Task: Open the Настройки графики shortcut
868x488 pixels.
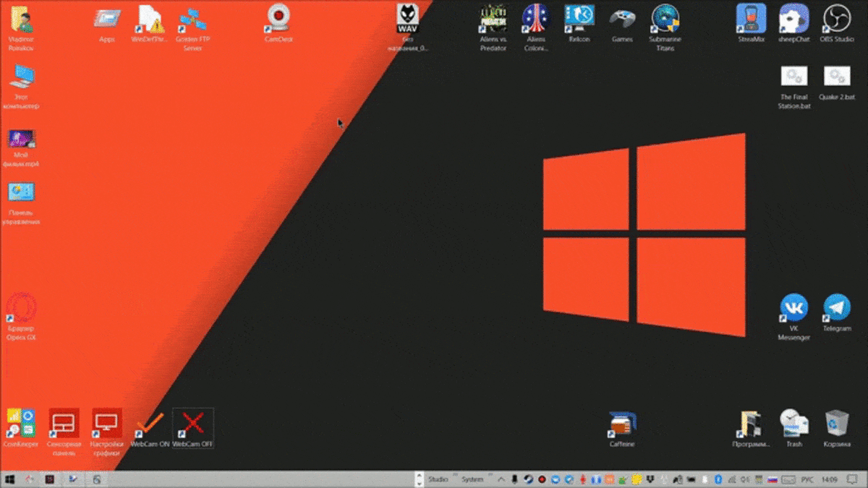Action: pos(107,432)
